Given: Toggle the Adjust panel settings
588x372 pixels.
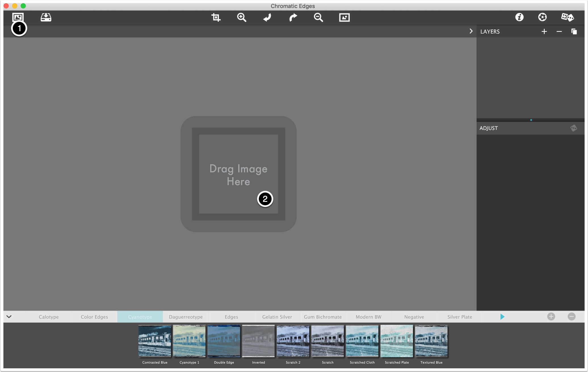Looking at the screenshot, I should tap(574, 128).
